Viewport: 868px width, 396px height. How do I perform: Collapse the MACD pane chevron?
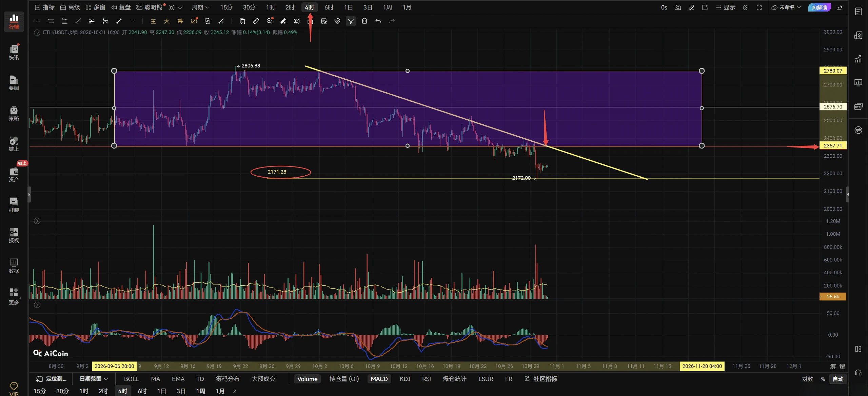pyautogui.click(x=37, y=305)
